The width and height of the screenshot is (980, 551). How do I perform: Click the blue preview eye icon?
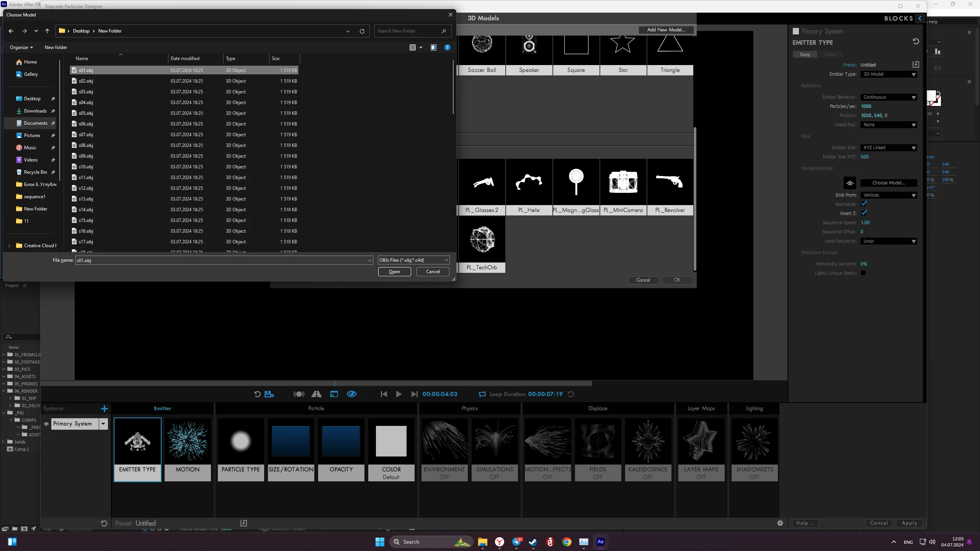(x=351, y=394)
